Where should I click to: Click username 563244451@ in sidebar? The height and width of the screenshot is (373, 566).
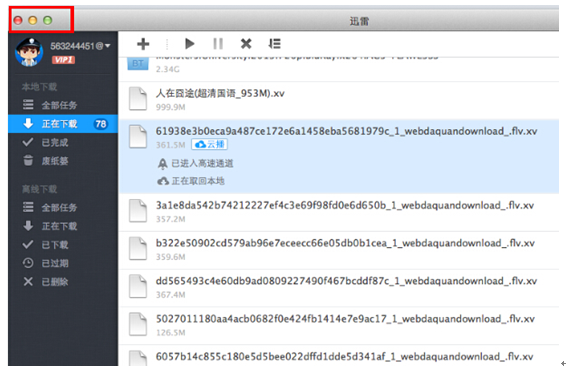77,46
